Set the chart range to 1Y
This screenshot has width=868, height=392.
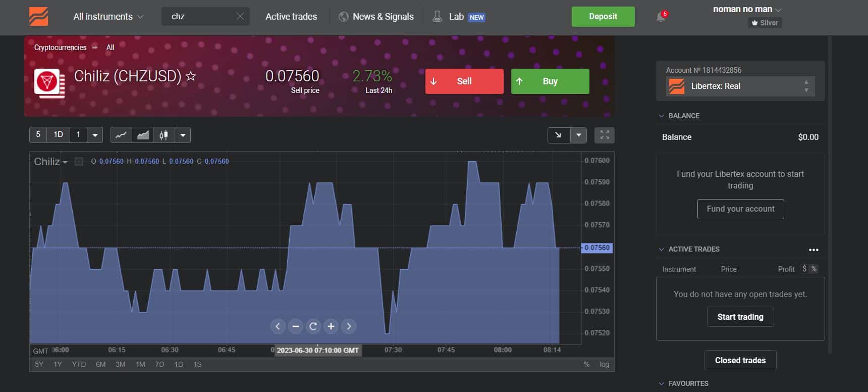(58, 364)
